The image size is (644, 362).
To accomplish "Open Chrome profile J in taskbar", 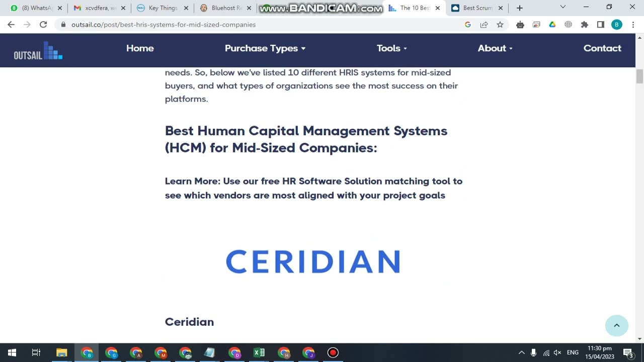I will 308,352.
